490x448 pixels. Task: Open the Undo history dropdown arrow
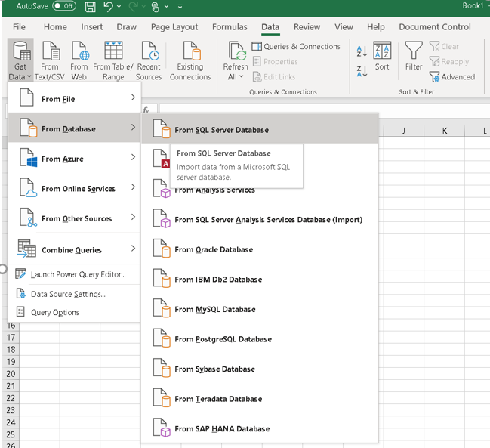coord(119,6)
